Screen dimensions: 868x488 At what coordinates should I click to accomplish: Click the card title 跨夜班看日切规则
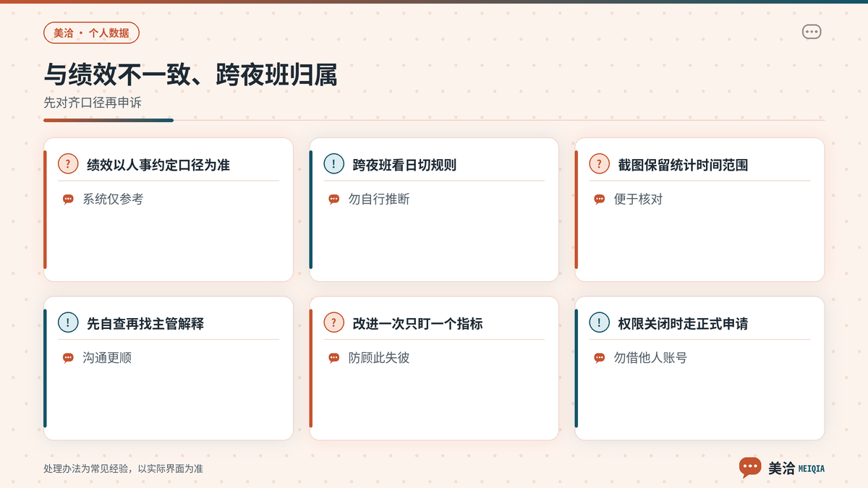click(x=404, y=165)
